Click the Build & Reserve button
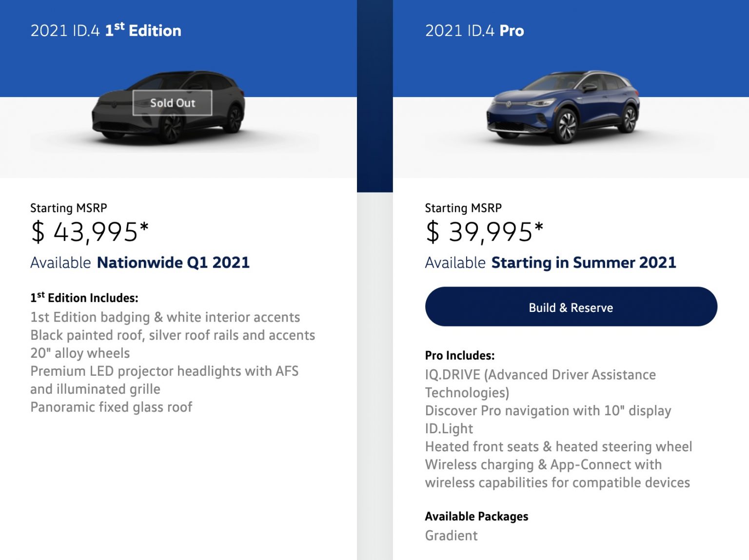749x560 pixels. (x=571, y=307)
